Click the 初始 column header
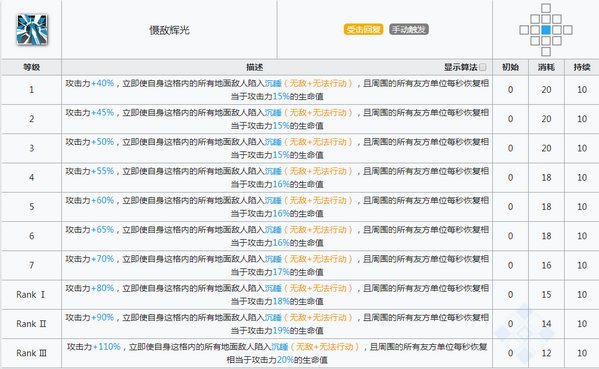The height and width of the screenshot is (369, 599). point(510,67)
